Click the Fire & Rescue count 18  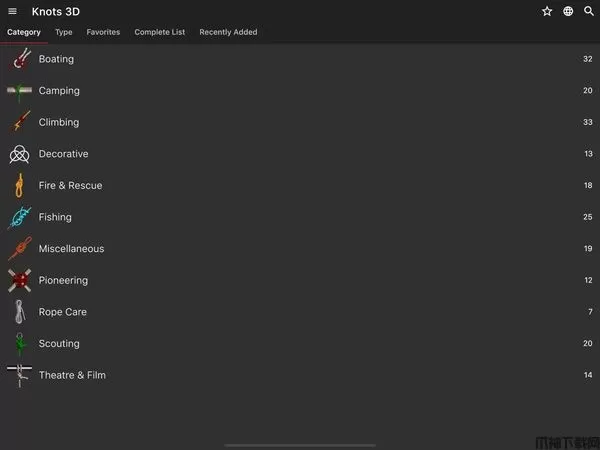pyautogui.click(x=588, y=185)
